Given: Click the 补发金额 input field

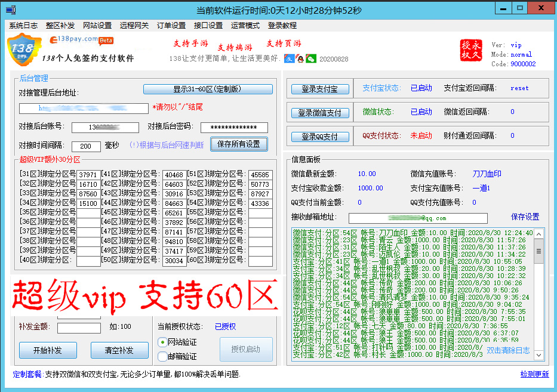Looking at the screenshot, I should click(79, 328).
